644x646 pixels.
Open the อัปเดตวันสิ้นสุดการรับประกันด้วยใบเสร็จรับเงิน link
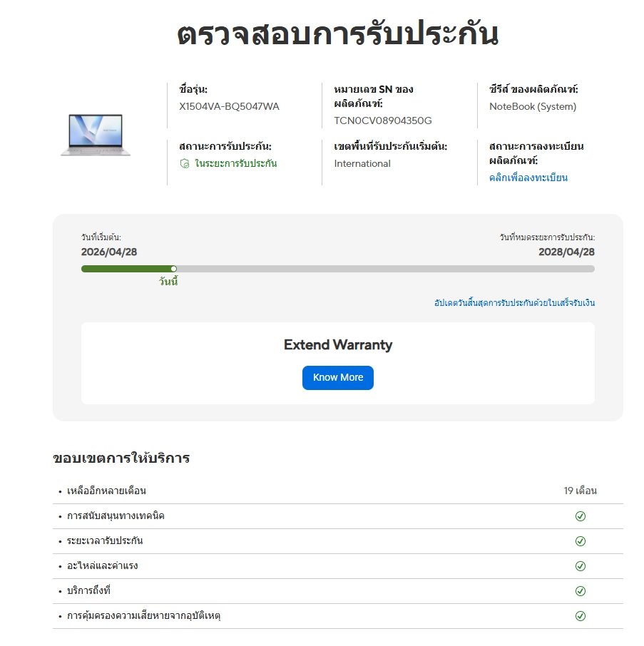coord(514,303)
